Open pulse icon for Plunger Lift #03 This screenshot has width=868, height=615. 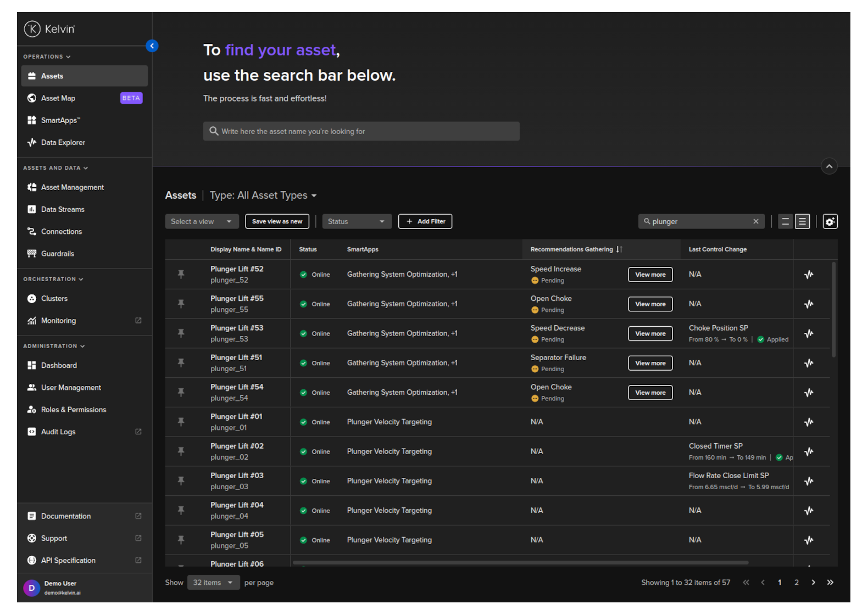pyautogui.click(x=809, y=481)
